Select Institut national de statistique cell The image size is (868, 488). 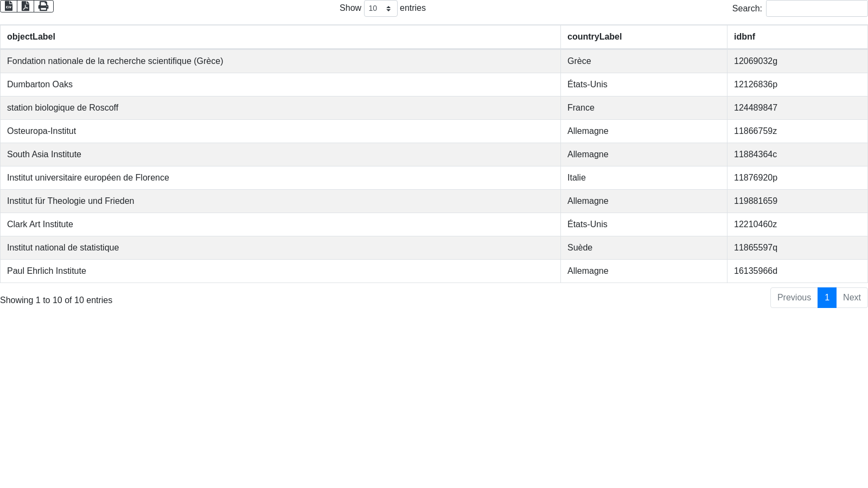click(280, 248)
